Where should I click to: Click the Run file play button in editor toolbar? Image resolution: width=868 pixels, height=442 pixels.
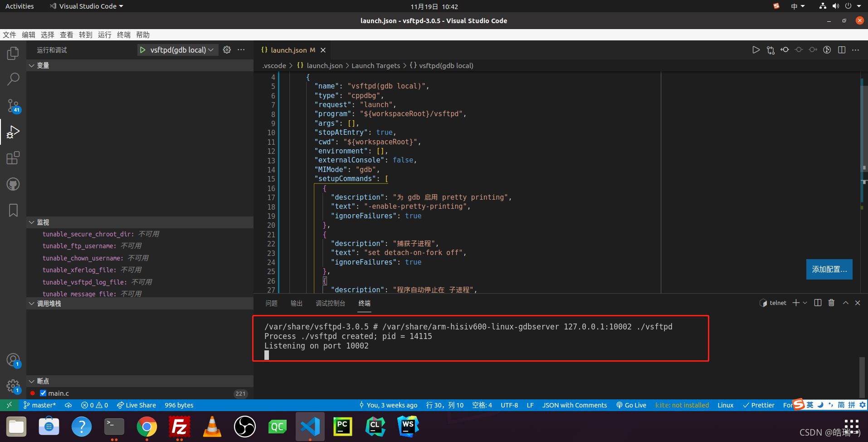tap(756, 50)
